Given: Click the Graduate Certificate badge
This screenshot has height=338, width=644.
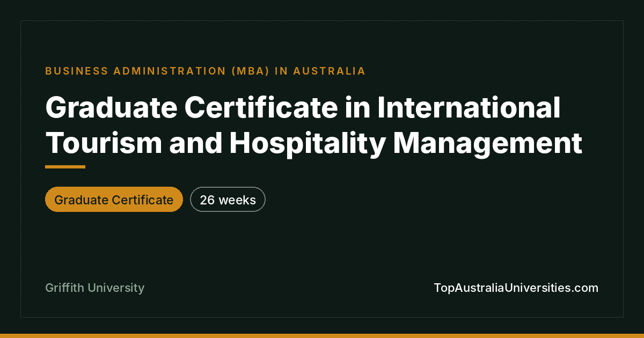Looking at the screenshot, I should (x=114, y=200).
